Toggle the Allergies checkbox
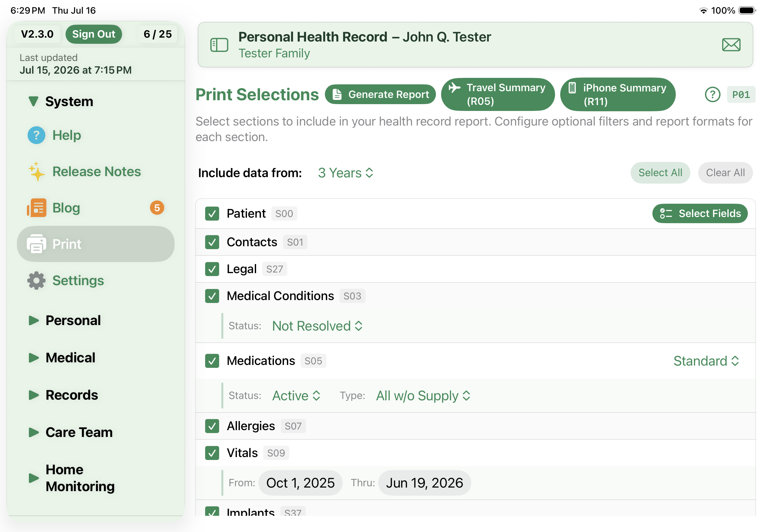 coord(212,426)
